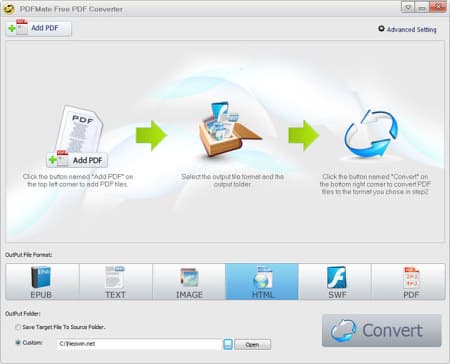This screenshot has width=450, height=364.
Task: Click the Add PDF toolbar button
Action: tap(38, 29)
